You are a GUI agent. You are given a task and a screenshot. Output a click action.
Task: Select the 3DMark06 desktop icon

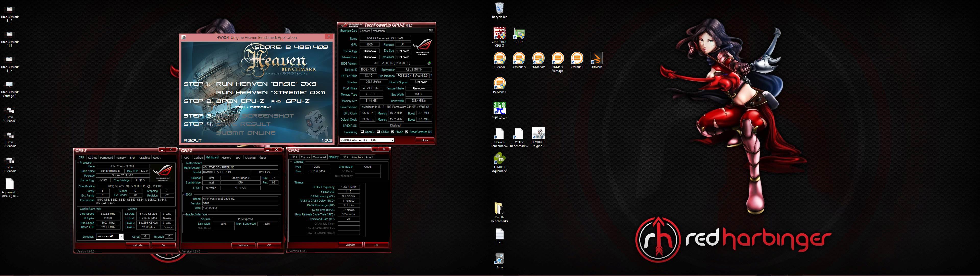click(538, 60)
